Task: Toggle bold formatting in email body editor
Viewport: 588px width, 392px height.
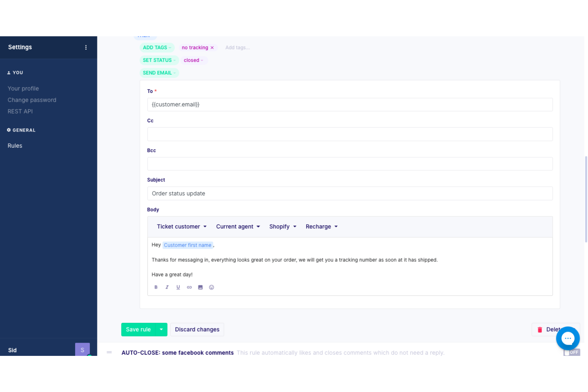Action: [156, 287]
